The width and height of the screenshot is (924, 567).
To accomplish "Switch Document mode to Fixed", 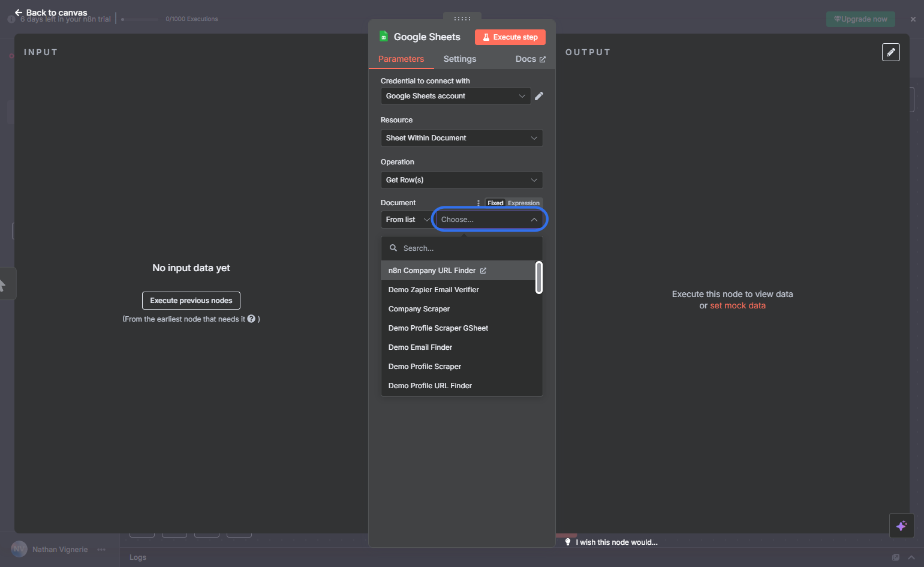I will (495, 203).
